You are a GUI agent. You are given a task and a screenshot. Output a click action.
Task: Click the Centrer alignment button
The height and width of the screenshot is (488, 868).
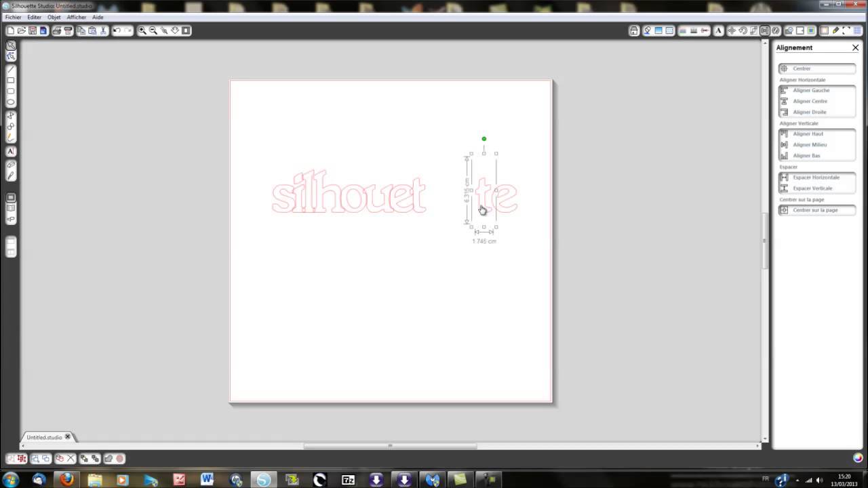coord(817,68)
